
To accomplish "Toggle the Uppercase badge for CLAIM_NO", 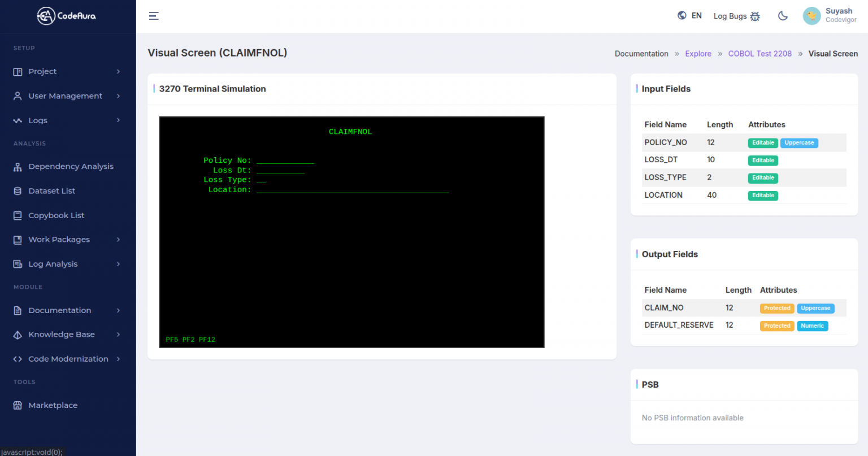I will [x=815, y=308].
